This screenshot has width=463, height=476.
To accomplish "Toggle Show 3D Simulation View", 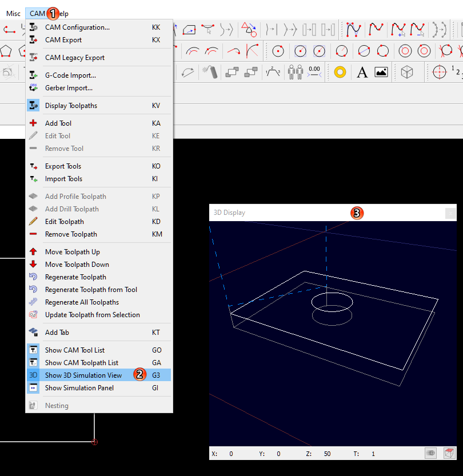I will 99,375.
